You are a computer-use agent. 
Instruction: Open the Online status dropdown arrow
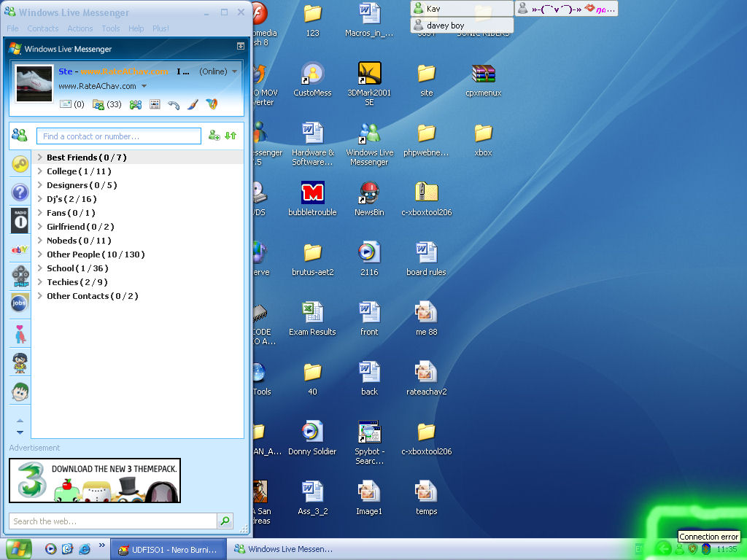[x=234, y=71]
